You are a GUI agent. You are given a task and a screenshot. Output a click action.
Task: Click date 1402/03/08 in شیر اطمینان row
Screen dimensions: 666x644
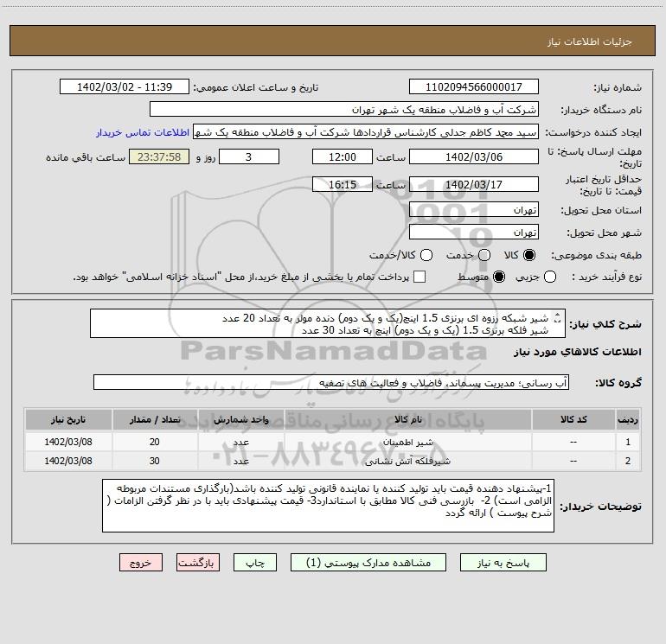click(x=68, y=442)
